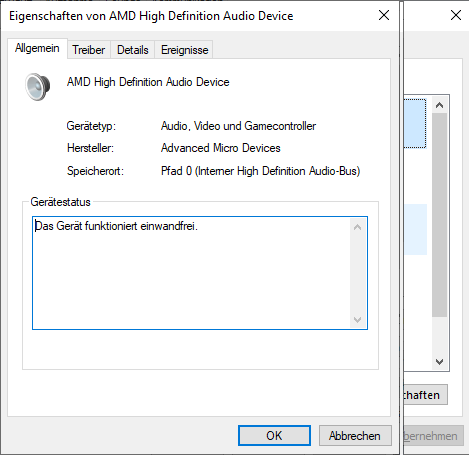The image size is (469, 455).
Task: Open the Treiber tab
Action: pos(89,50)
